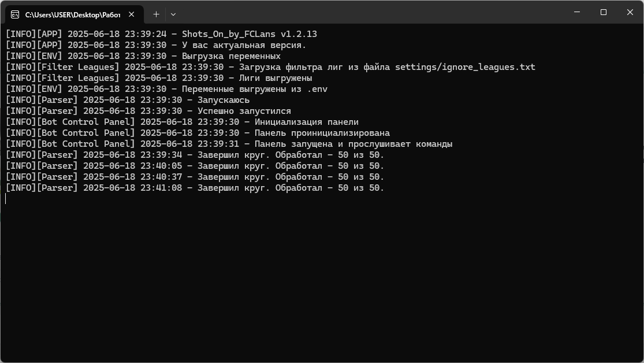The image size is (644, 363).
Task: Place cursor at the blinking prompt line
Action: click(x=6, y=199)
